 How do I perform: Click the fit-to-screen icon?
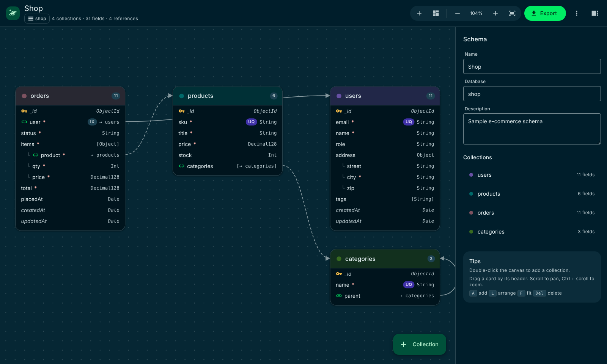pos(512,13)
